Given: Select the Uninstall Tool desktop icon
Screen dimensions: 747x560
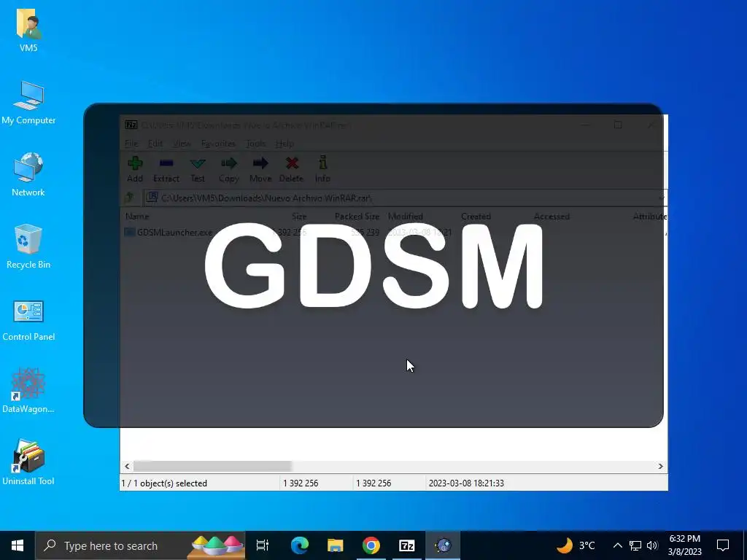Looking at the screenshot, I should click(28, 463).
